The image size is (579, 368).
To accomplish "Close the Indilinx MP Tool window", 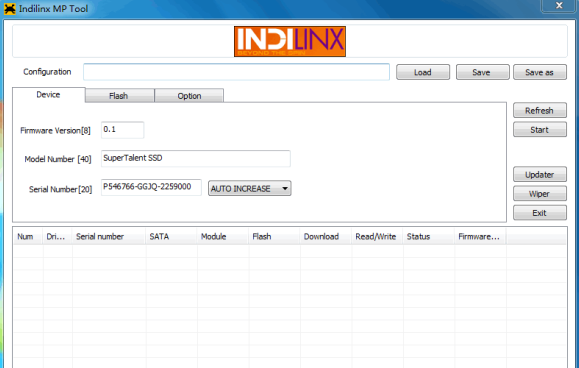I will (559, 6).
